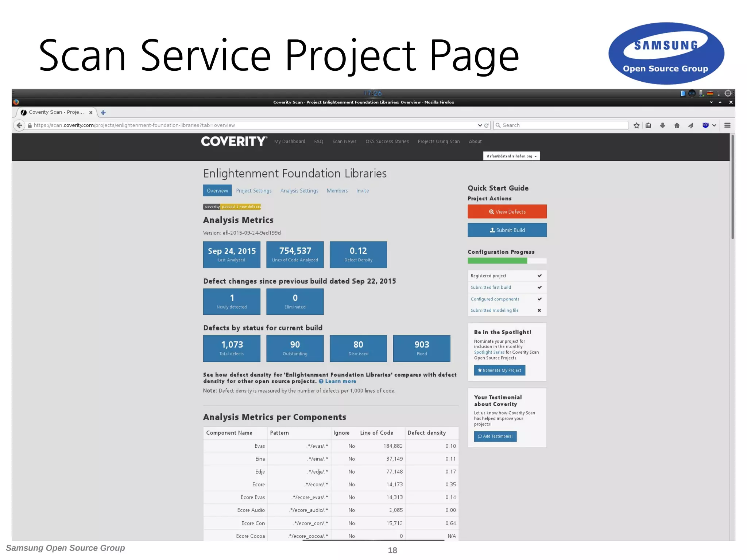Screen dimensions: 747x560
Task: Open the Overview tab
Action: pos(217,191)
